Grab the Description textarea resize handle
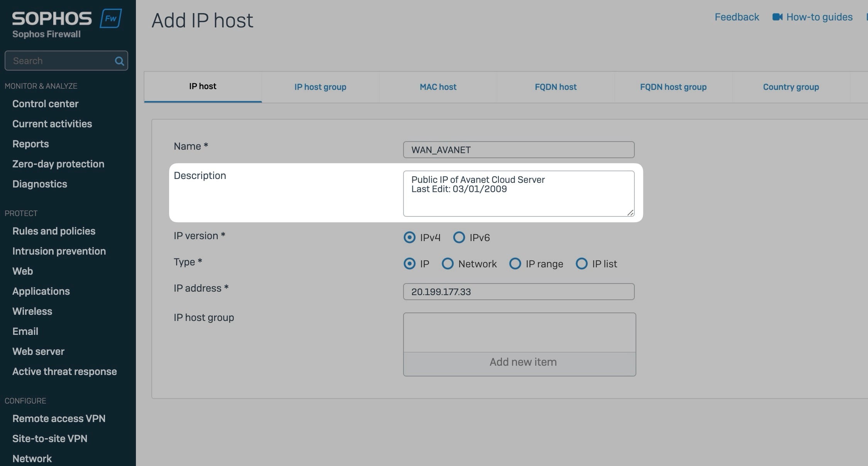This screenshot has width=868, height=466. tap(630, 213)
